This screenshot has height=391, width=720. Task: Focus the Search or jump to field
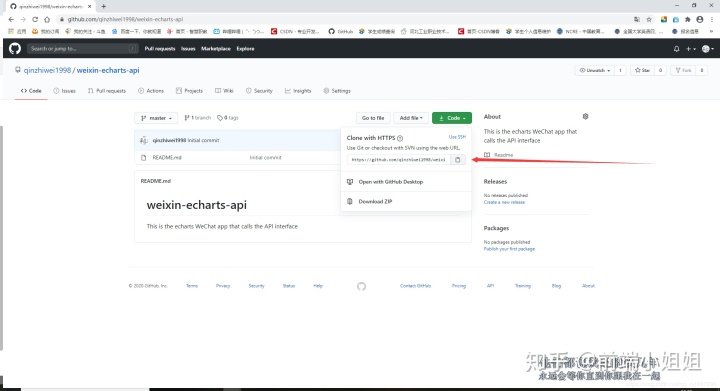(x=82, y=49)
